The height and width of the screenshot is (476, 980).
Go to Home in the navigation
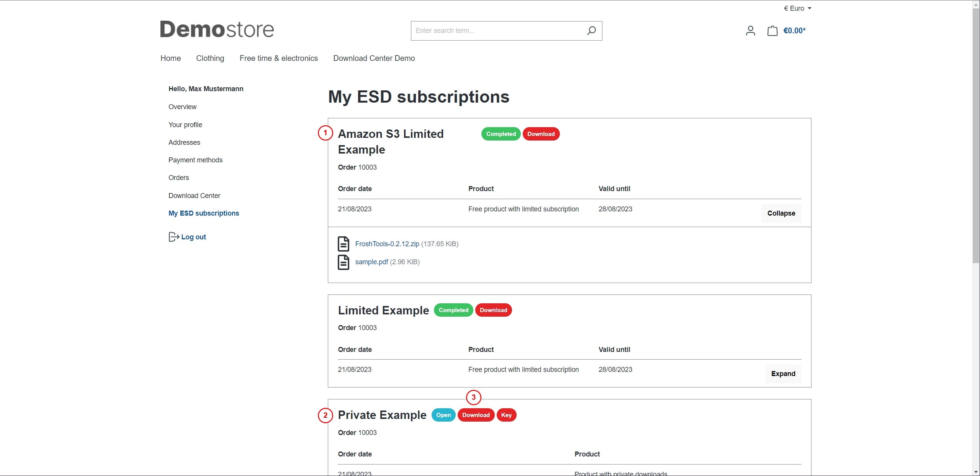click(x=170, y=58)
